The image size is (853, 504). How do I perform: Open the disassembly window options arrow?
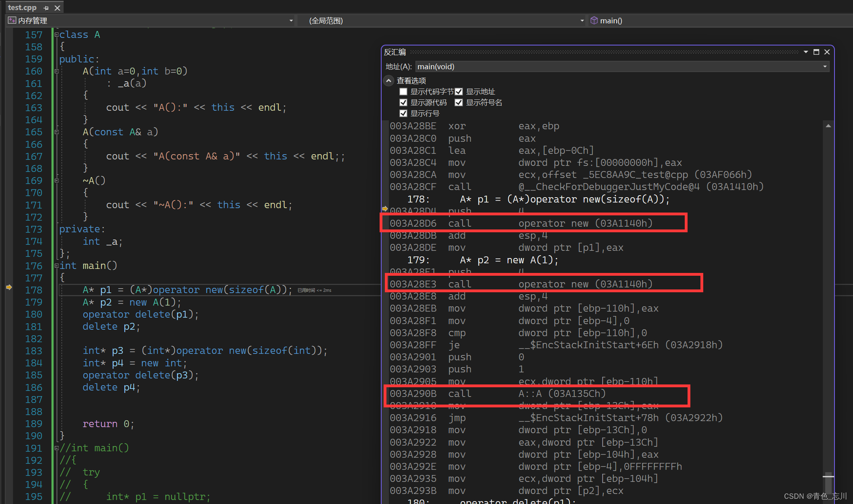coord(806,52)
